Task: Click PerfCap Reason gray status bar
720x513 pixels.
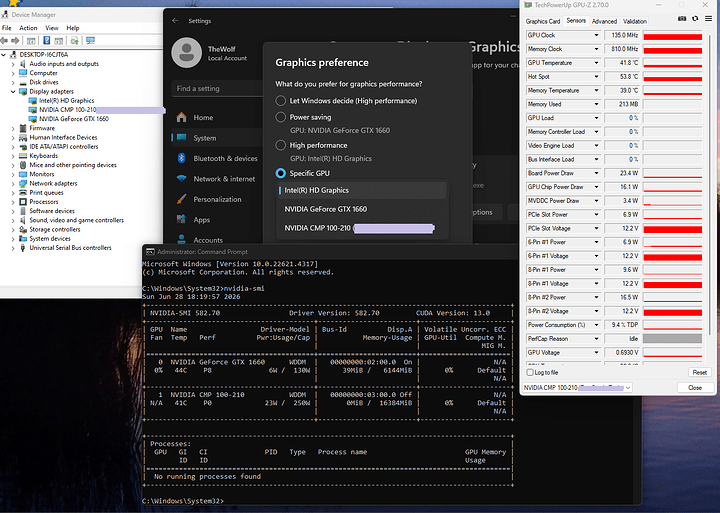Action: 673,338
